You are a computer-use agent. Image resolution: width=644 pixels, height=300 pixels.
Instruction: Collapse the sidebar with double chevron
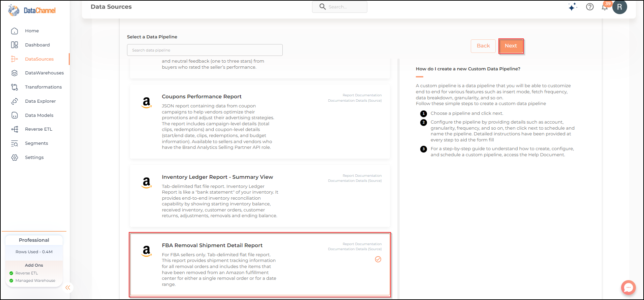point(68,288)
